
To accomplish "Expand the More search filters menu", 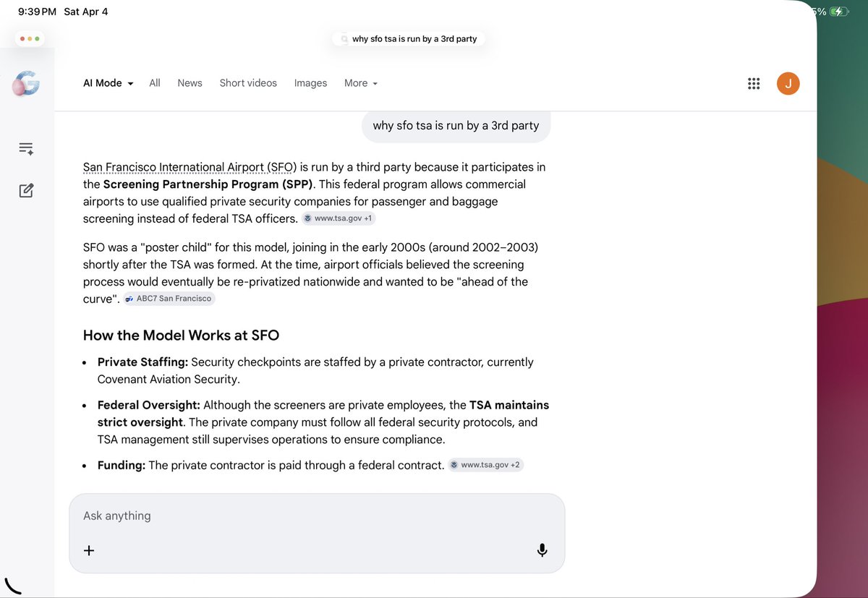I will (x=361, y=83).
